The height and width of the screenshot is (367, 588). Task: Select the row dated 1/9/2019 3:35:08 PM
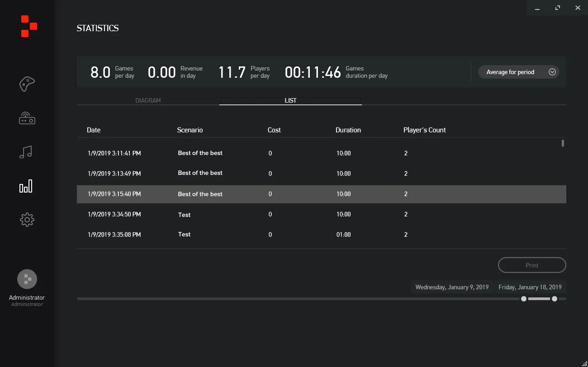click(321, 235)
